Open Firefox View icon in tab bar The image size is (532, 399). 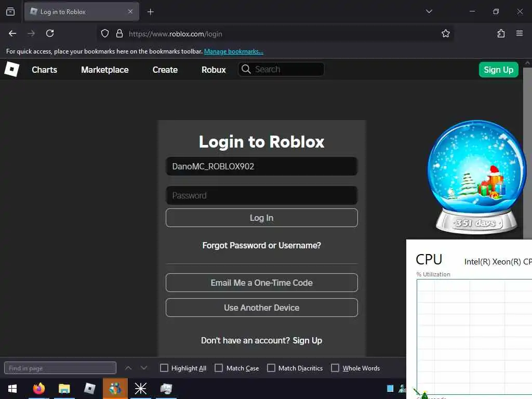(x=10, y=12)
